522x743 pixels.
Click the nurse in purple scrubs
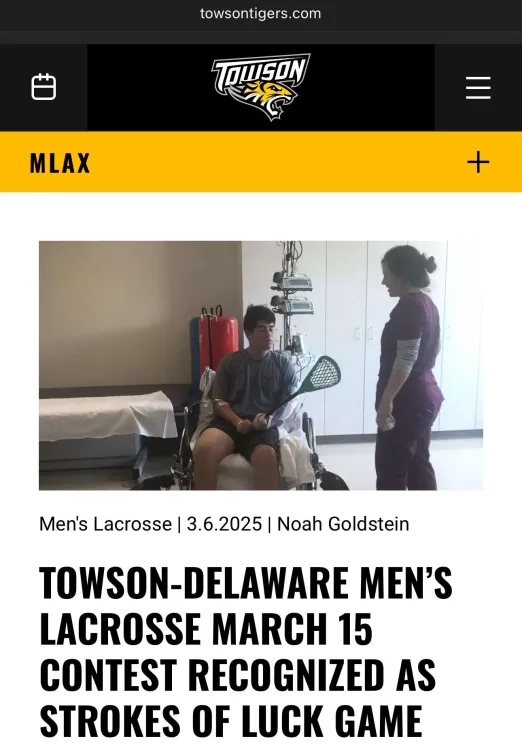click(x=410, y=367)
